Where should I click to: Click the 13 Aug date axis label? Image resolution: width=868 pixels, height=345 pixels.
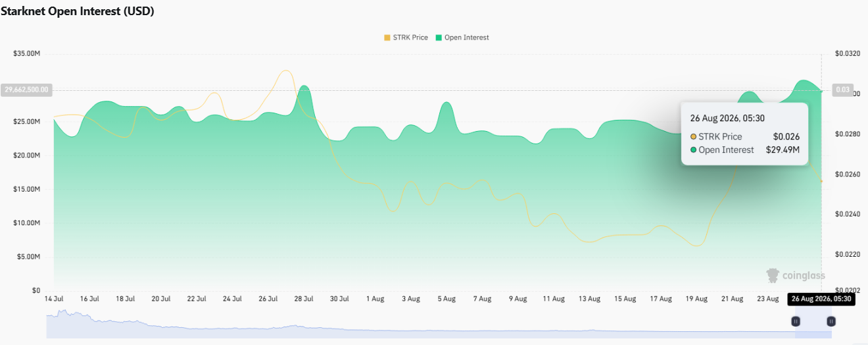click(589, 298)
